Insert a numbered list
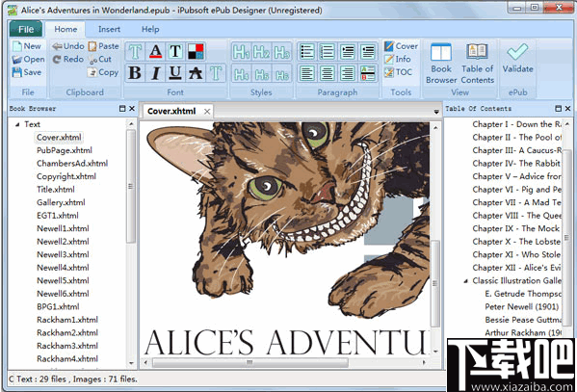Screen dimensions: 577x392 (x=328, y=52)
